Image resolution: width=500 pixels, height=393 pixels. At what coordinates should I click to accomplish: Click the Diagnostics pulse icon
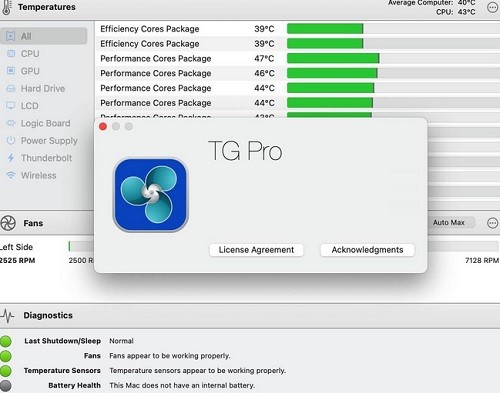[7, 315]
